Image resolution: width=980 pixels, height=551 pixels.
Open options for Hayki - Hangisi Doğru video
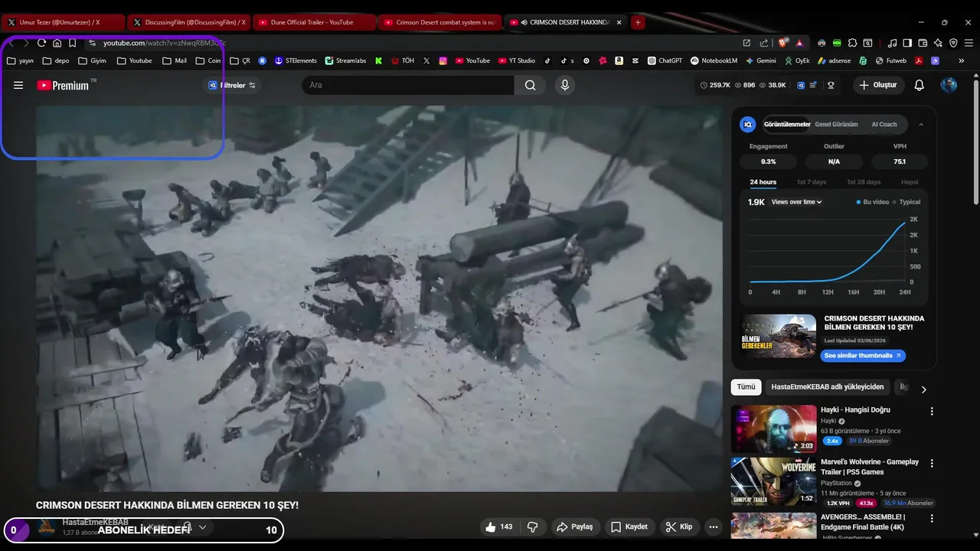coord(932,411)
